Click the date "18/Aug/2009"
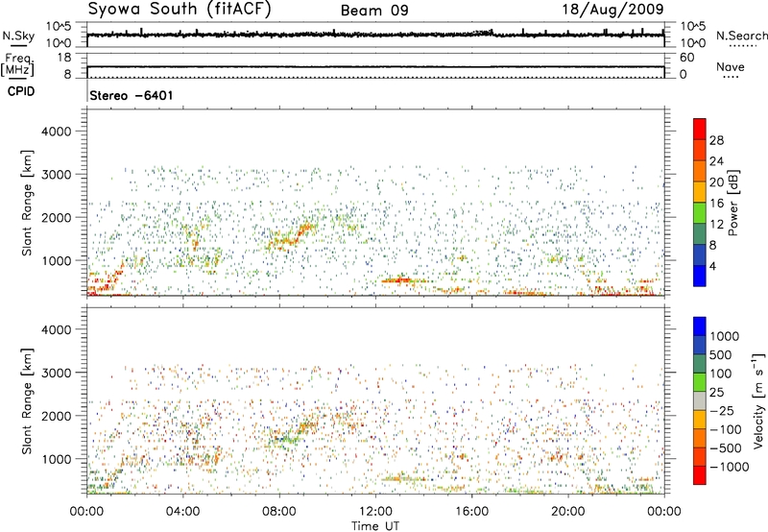Viewport: 768px width, 532px height. [x=612, y=10]
